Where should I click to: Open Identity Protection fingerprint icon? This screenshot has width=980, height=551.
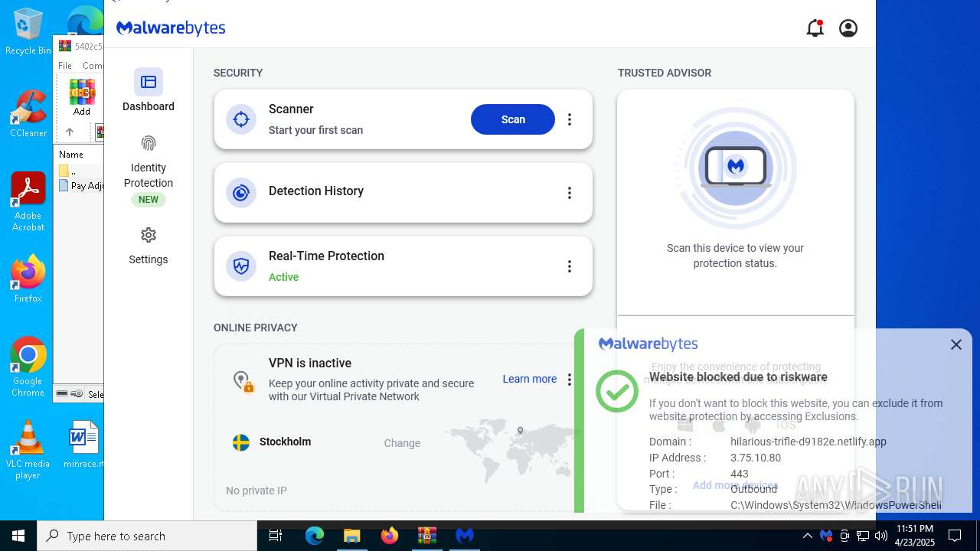tap(149, 143)
